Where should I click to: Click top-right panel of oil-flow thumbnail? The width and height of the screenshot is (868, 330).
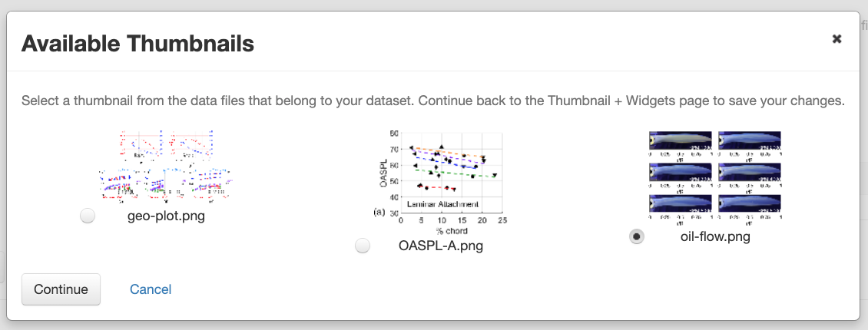tap(750, 140)
